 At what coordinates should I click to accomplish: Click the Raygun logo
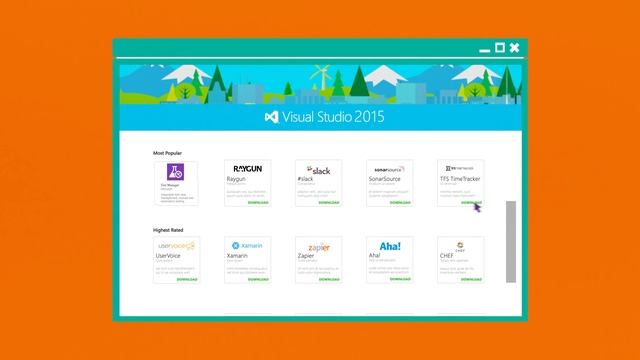[248, 169]
